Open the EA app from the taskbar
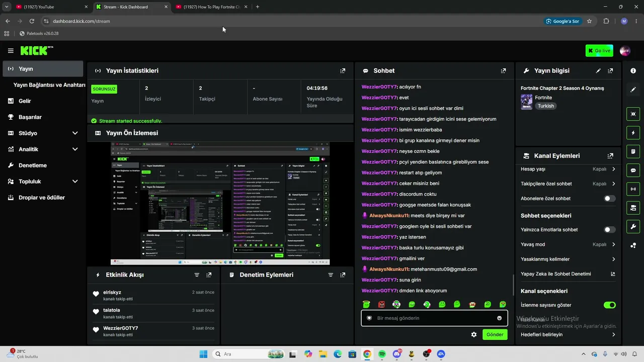The image size is (644, 362). [x=441, y=354]
